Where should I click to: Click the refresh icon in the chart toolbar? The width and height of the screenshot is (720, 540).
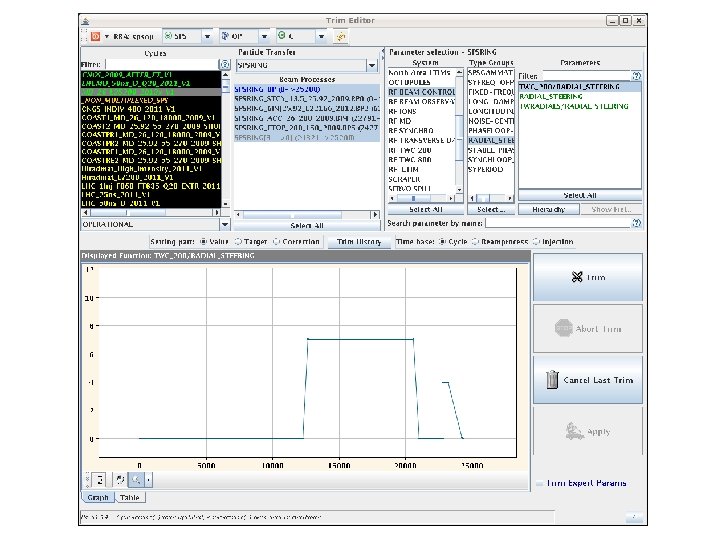[120, 480]
